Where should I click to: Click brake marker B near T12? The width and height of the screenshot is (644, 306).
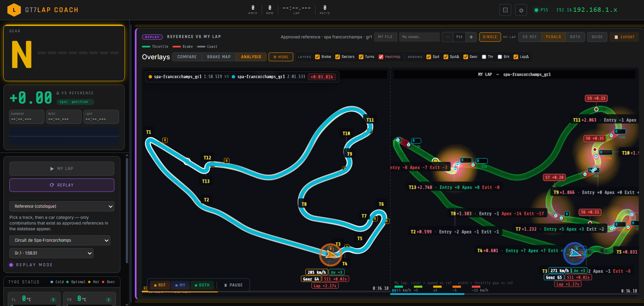click(227, 161)
